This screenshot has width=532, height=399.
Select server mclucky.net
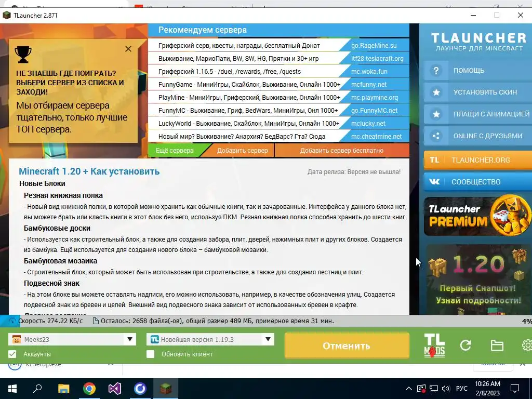(368, 124)
